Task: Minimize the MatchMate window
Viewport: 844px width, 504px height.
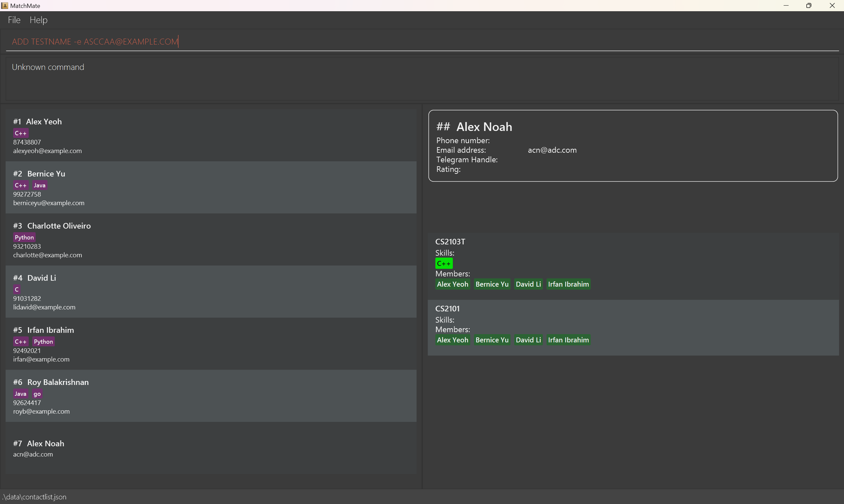Action: click(x=786, y=5)
